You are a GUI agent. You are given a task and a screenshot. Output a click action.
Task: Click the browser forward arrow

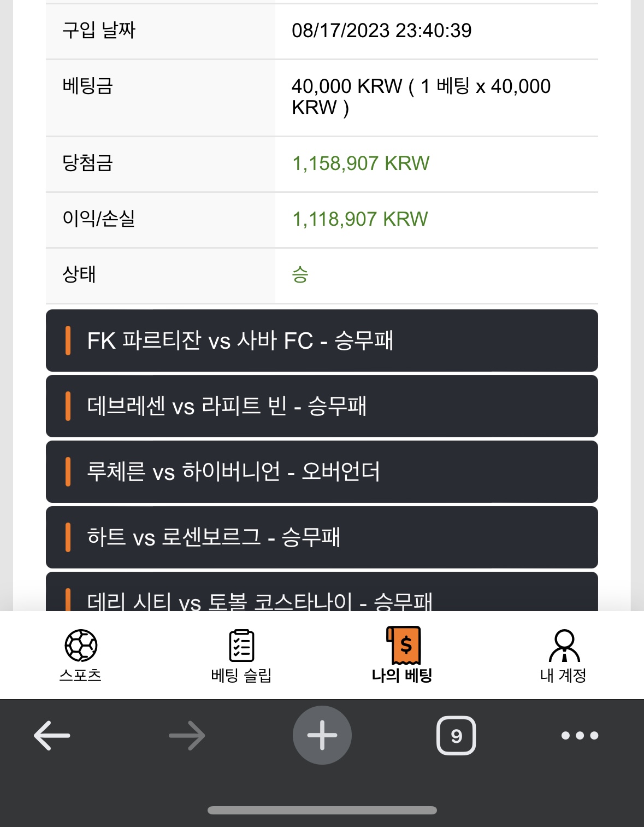[187, 735]
